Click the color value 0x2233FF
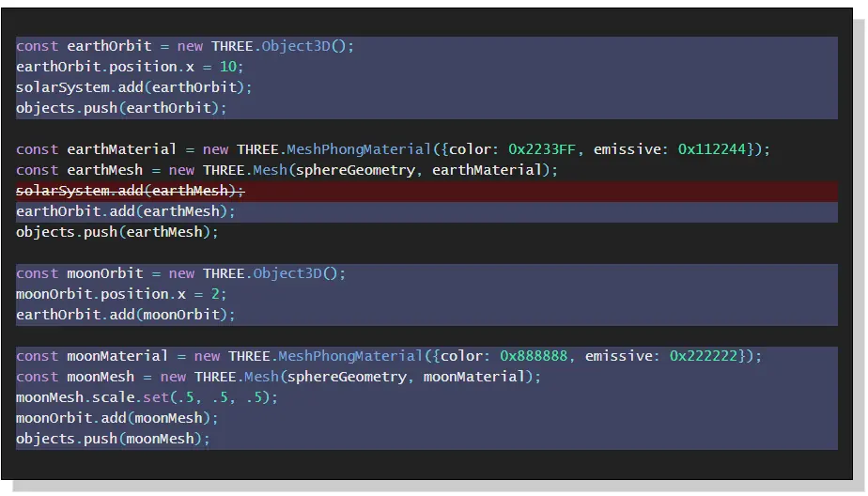The width and height of the screenshot is (868, 496). (x=542, y=149)
